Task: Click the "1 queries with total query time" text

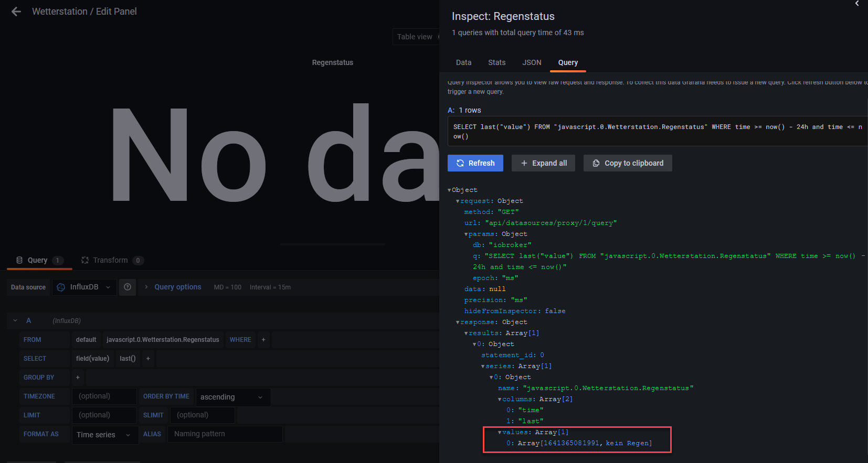Action: point(517,33)
